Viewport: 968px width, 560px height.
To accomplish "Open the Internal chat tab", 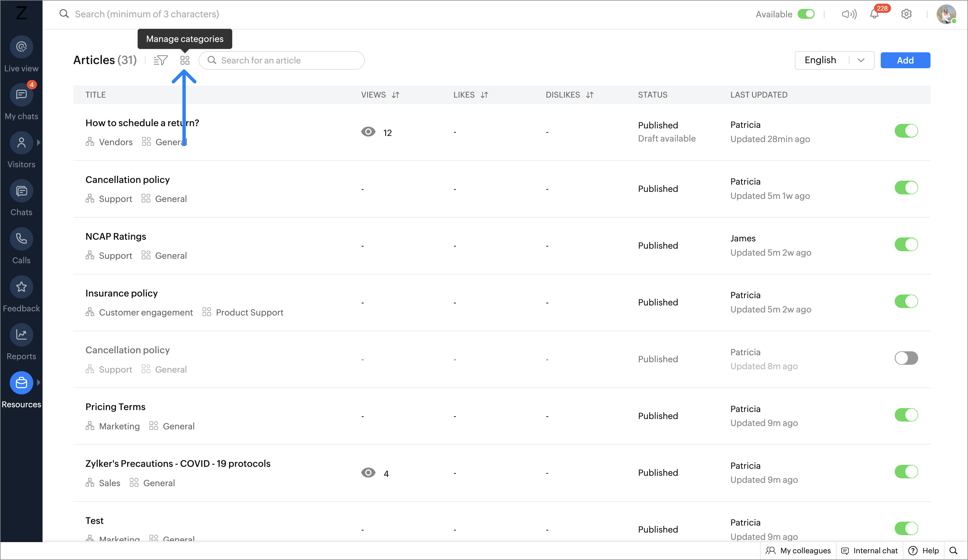I will pyautogui.click(x=869, y=550).
